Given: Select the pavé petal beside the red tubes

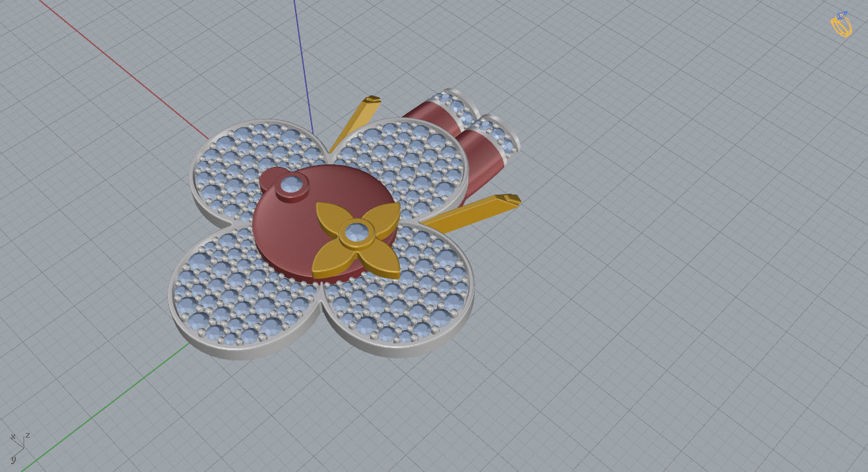Looking at the screenshot, I should click(x=404, y=168).
